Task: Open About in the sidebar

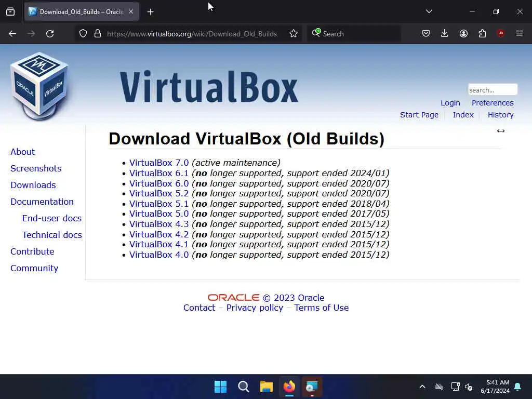Action: (22, 152)
